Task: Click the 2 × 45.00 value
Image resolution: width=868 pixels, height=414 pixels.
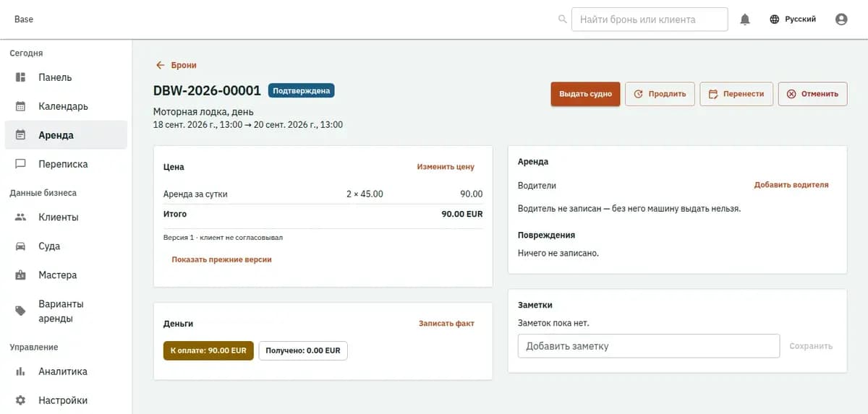Action: tap(365, 194)
